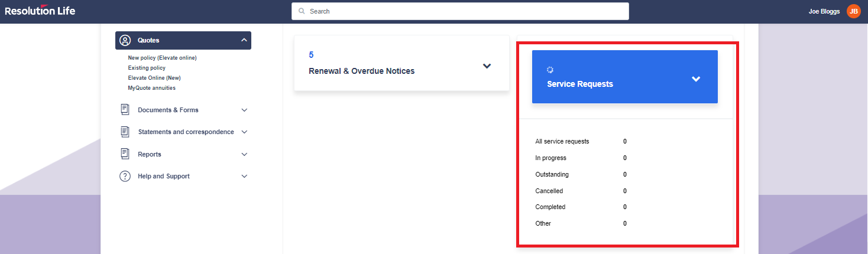868x254 pixels.
Task: Click the Documents & Forms document icon
Action: coord(125,110)
